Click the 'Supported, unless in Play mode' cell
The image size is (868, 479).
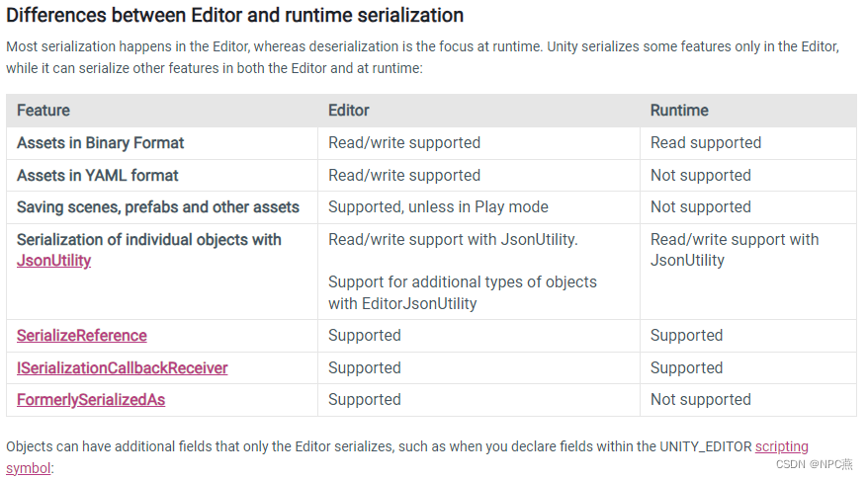click(438, 207)
